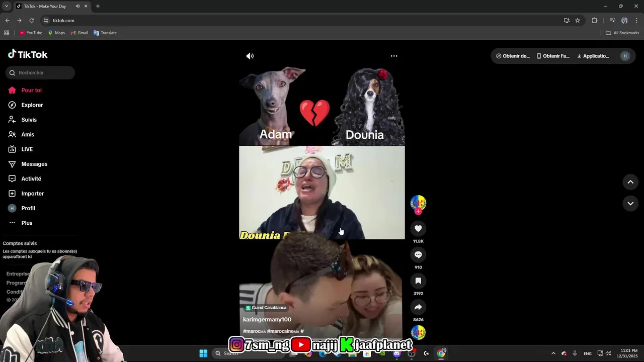Click the tiktok.com address bar
Screen dimensions: 644x362
[302, 21]
